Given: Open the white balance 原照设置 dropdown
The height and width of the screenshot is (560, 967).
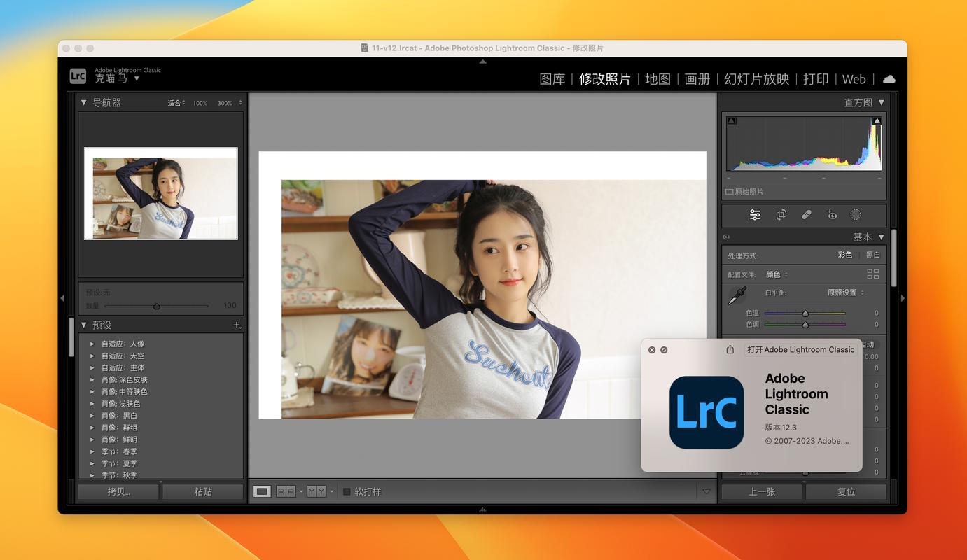Looking at the screenshot, I should click(x=846, y=293).
